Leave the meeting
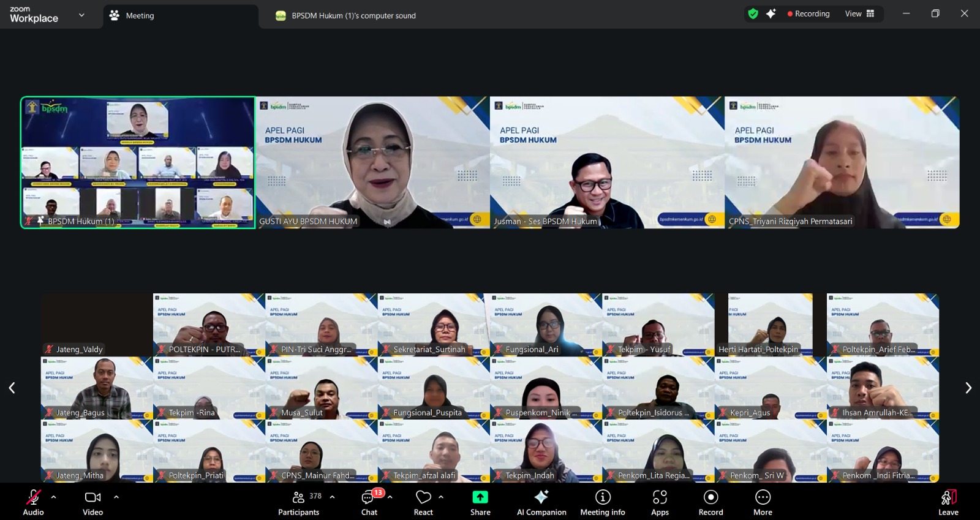The height and width of the screenshot is (520, 980). tap(948, 502)
